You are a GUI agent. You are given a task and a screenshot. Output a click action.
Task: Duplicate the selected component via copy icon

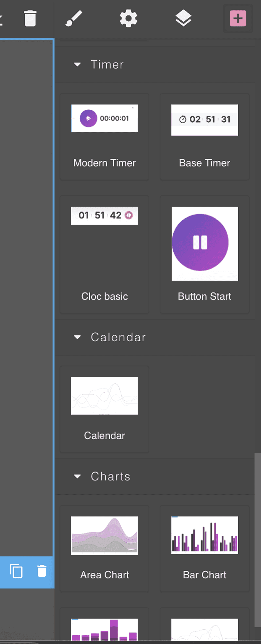16,571
